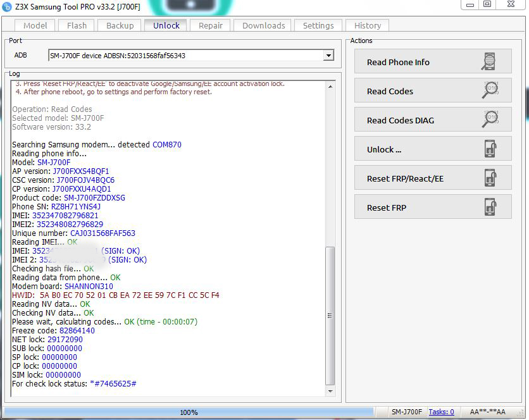The width and height of the screenshot is (529, 420).
Task: Go to the Repair tab
Action: point(211,26)
